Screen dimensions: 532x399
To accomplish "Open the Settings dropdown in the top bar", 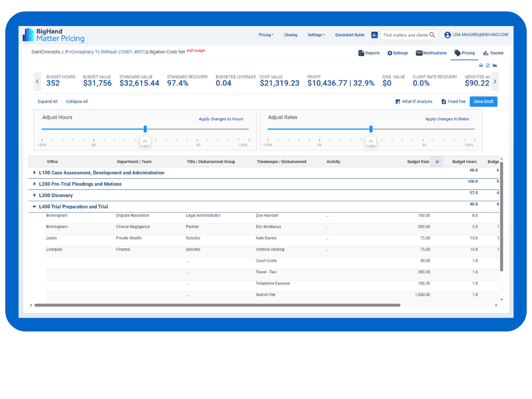I will point(316,35).
